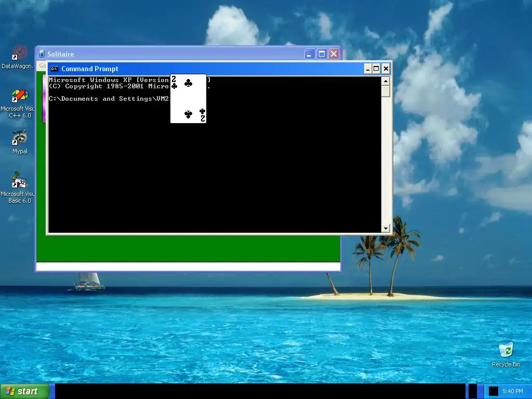The width and height of the screenshot is (532, 399).
Task: Click the 2 of clubs card
Action: [x=188, y=99]
